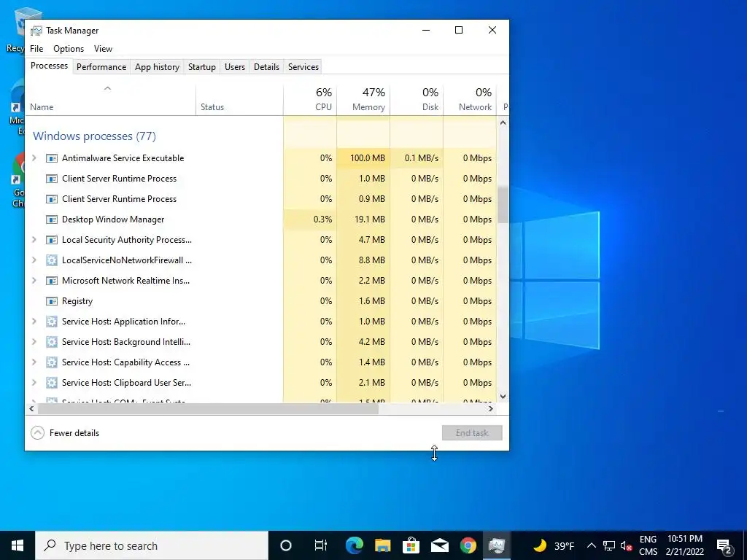Viewport: 747px width, 560px height.
Task: Sort processes by the Name column header
Action: click(x=110, y=99)
